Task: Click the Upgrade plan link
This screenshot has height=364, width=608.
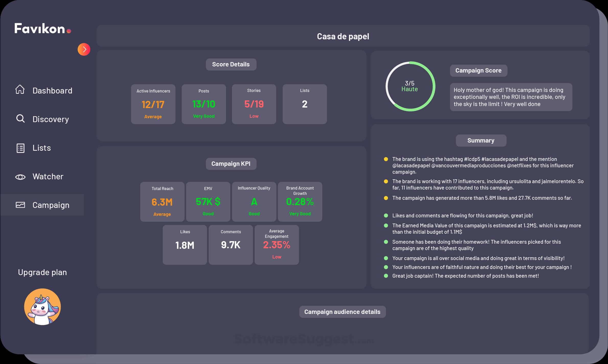Action: (42, 272)
